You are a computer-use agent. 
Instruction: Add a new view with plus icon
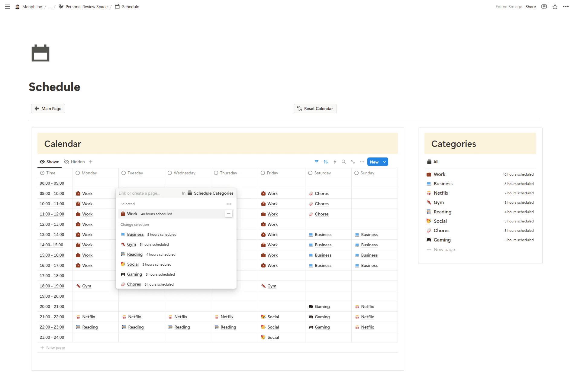pyautogui.click(x=91, y=162)
